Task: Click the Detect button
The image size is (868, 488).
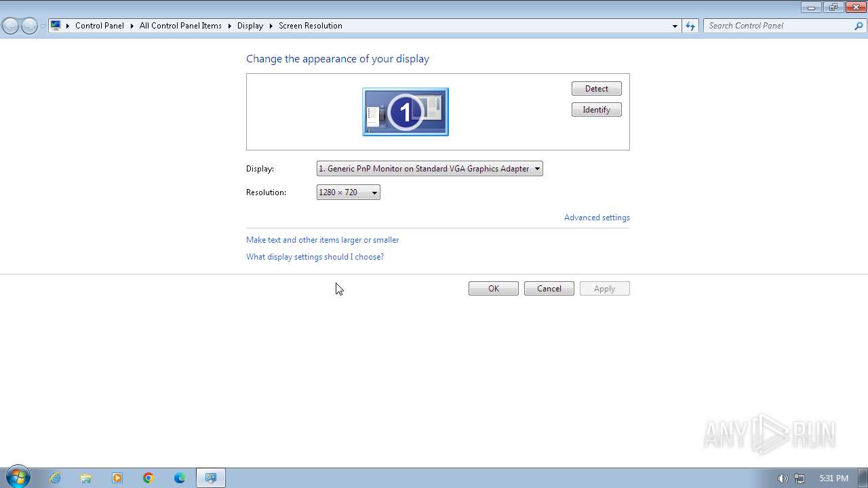Action: [x=597, y=89]
